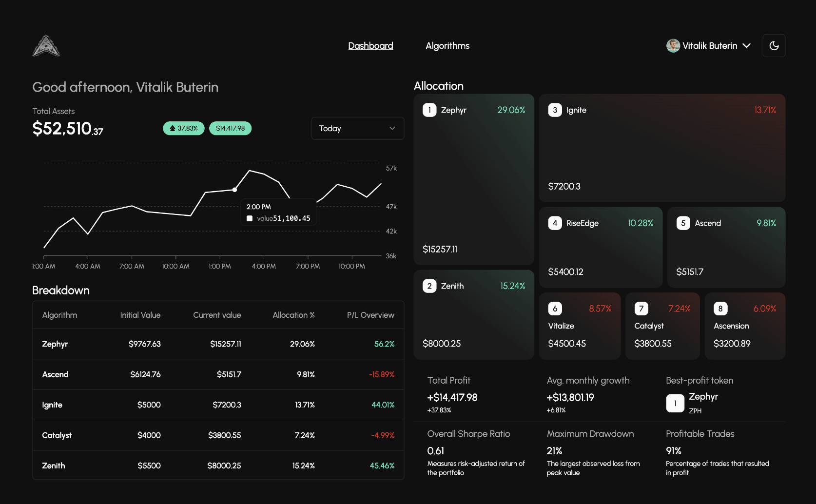The image size is (816, 504).
Task: Click Ignite row name in Breakdown
Action: coord(52,405)
